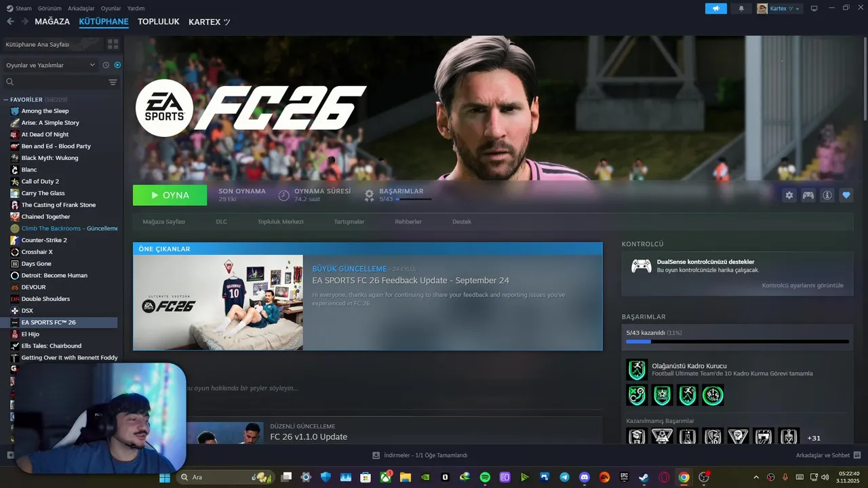Switch to collections grid view icon
Image resolution: width=868 pixels, height=488 pixels.
pyautogui.click(x=113, y=44)
